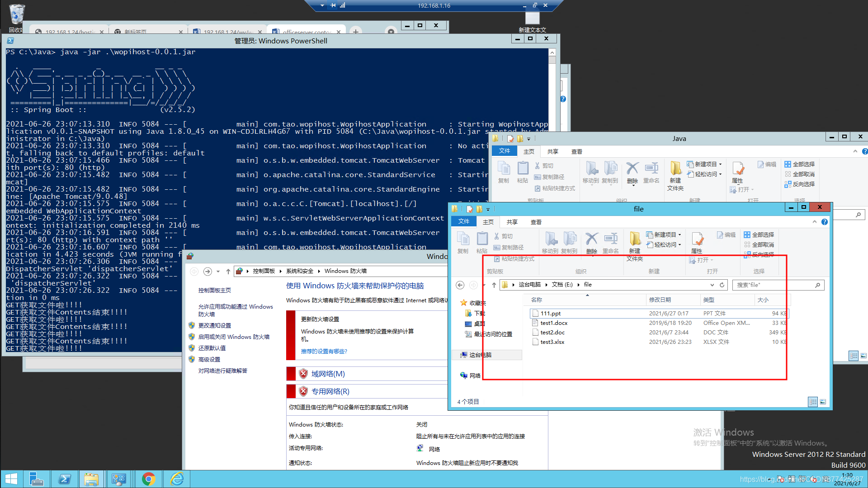Click Cut in file window ribbon
This screenshot has width=868, height=488.
[x=503, y=236]
